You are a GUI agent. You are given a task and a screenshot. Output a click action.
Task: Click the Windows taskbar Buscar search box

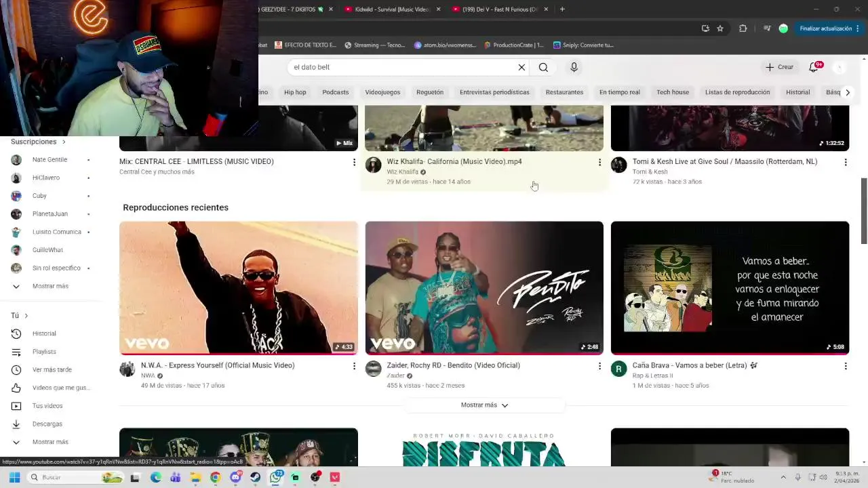[75, 477]
